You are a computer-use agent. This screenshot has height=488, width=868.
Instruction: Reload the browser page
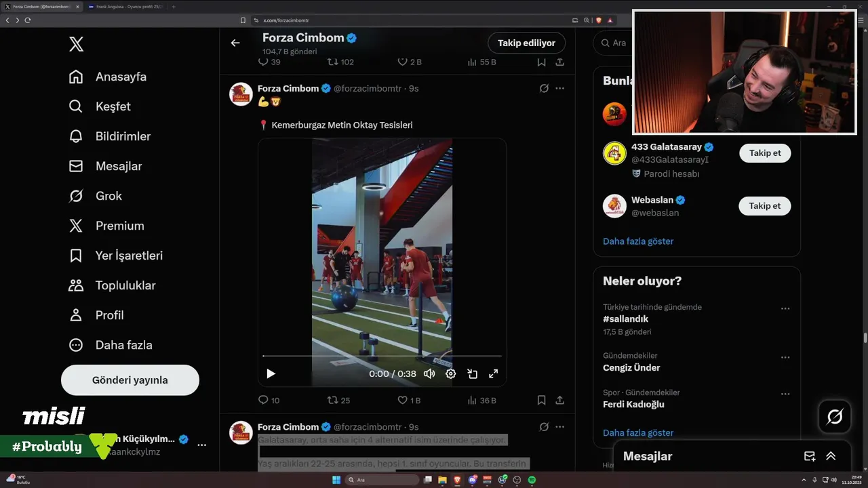click(28, 20)
